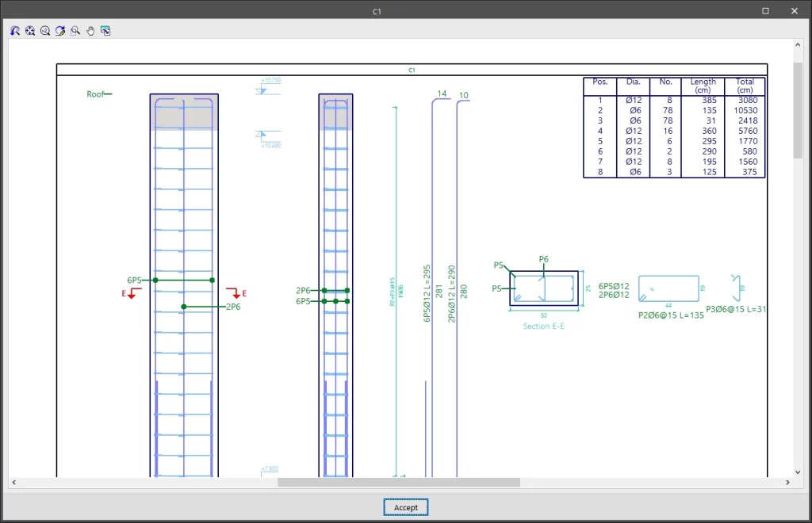Screen dimensions: 812x523
Task: Click the 'P2Ø6@15 L=135' stirrup label
Action: (671, 315)
